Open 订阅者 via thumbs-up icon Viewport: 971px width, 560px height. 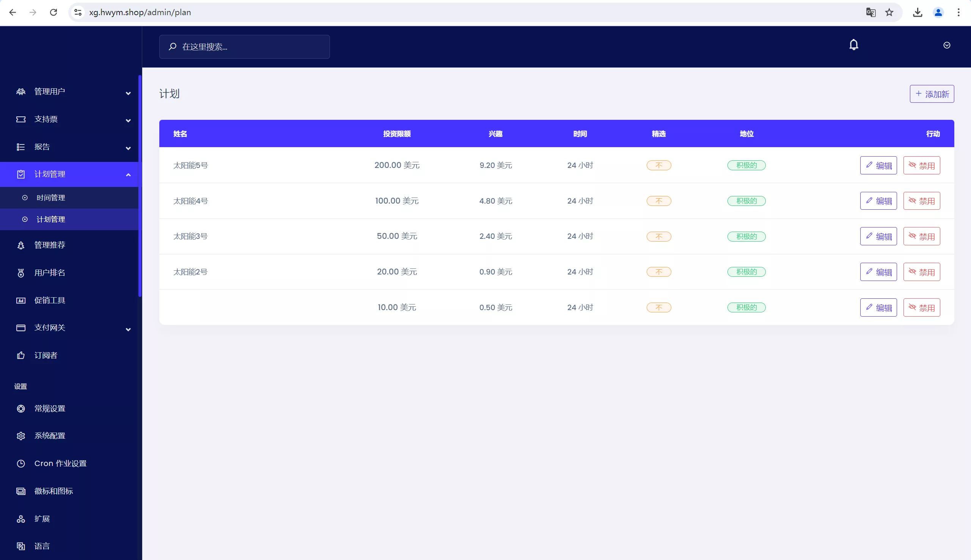tap(21, 355)
